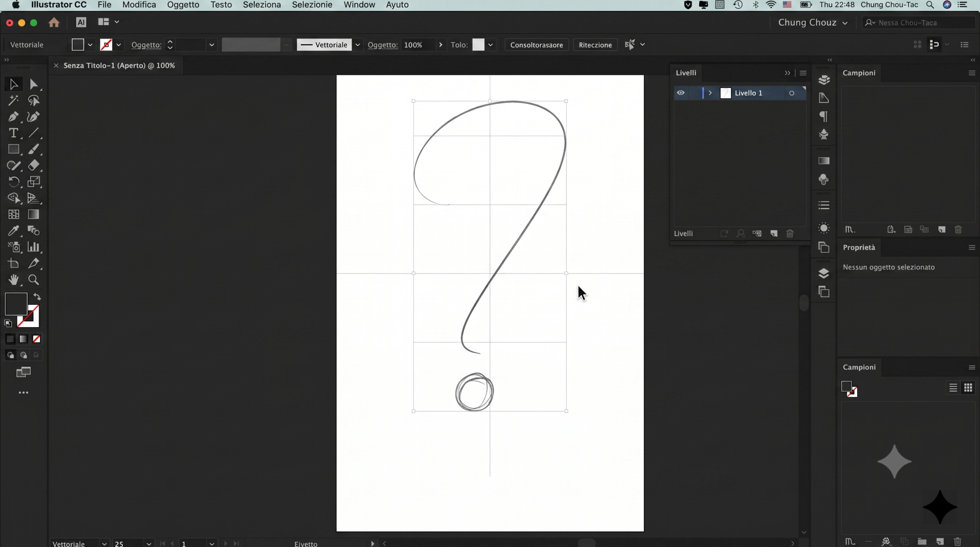The width and height of the screenshot is (980, 547).
Task: Open the fill color dropdown
Action: pos(90,45)
